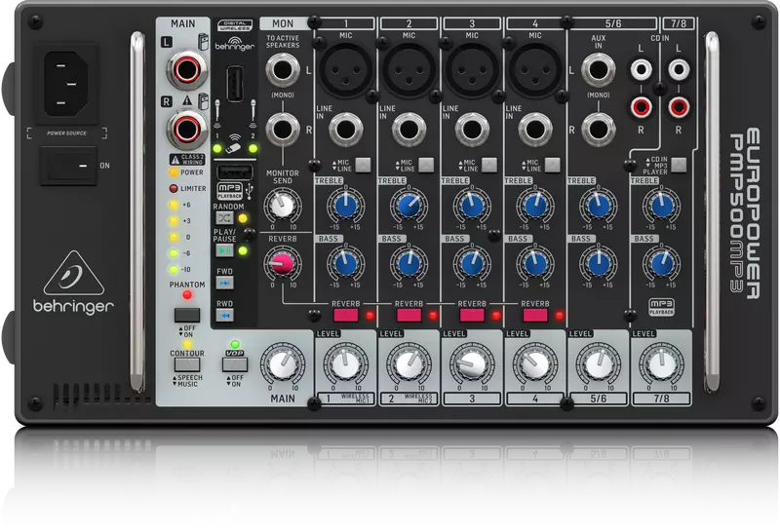Screen dimensions: 780x532
Task: Click channel 4 LINE IN jack
Action: pos(535,130)
